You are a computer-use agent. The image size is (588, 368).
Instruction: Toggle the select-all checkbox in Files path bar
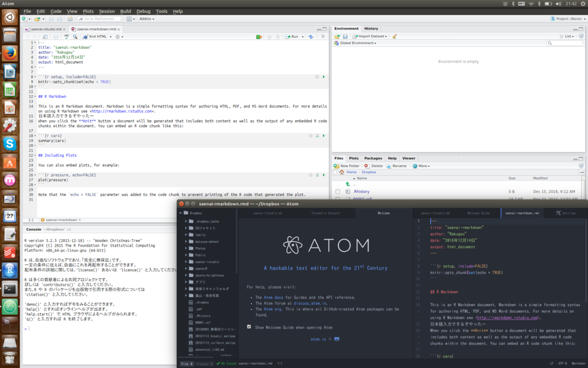(335, 172)
